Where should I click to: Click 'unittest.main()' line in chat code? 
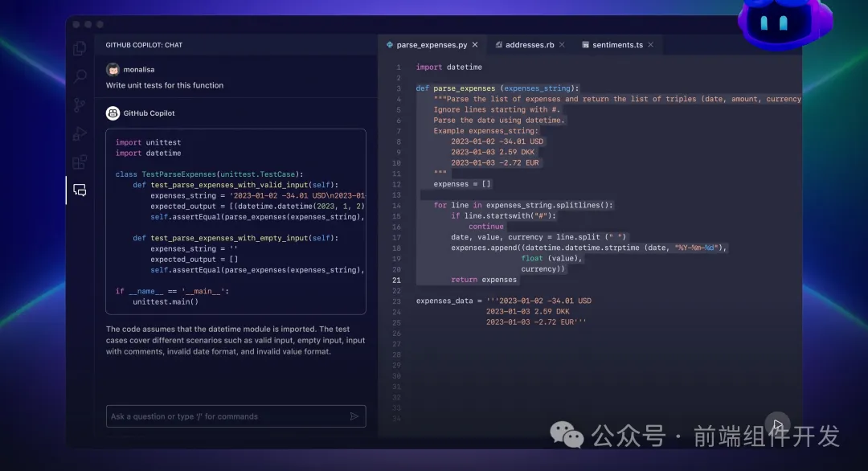pyautogui.click(x=166, y=301)
